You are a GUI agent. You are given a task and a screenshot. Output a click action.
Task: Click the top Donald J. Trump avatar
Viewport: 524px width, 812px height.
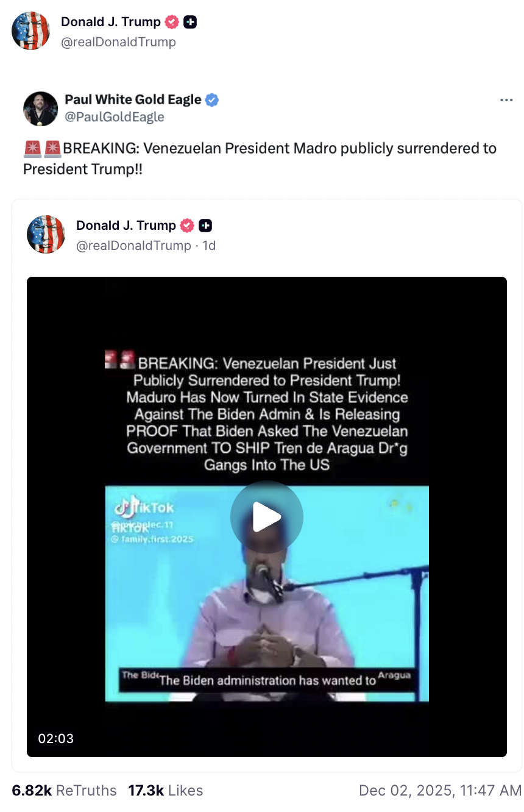[x=30, y=30]
